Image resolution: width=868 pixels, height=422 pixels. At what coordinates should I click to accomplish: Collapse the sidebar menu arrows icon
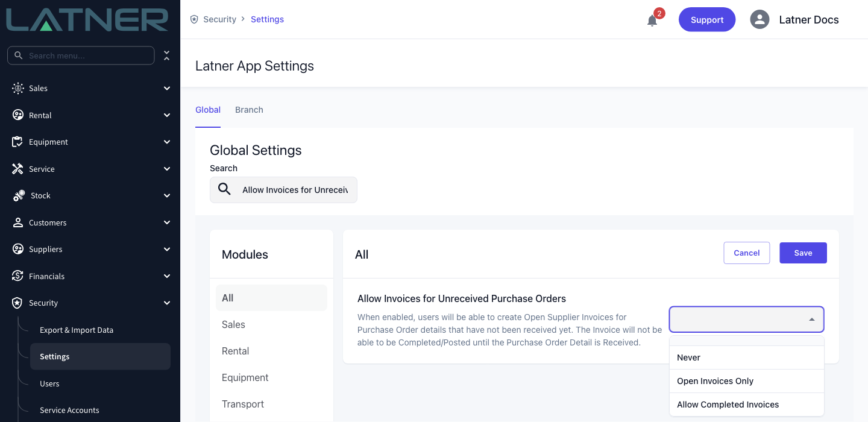(x=167, y=55)
